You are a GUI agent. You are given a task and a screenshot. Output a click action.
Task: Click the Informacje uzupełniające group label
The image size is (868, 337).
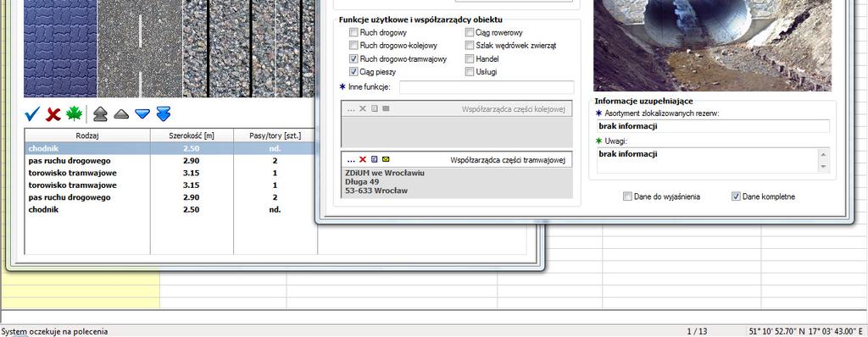tap(643, 102)
